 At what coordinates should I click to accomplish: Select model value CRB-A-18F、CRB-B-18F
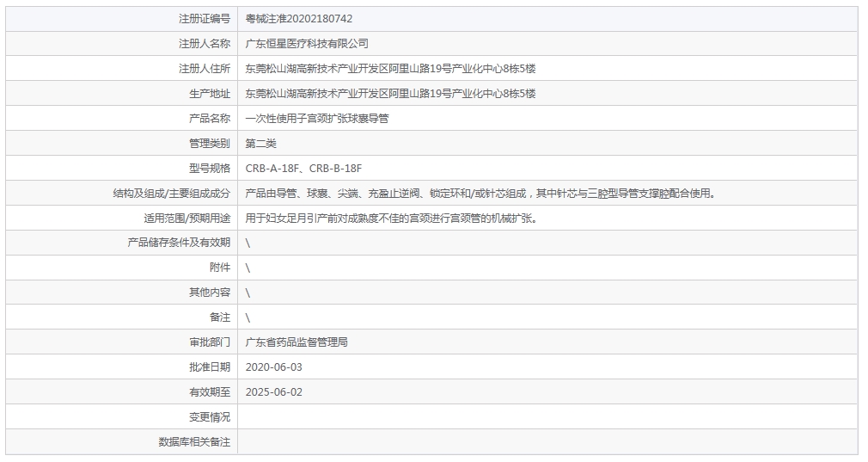point(303,169)
